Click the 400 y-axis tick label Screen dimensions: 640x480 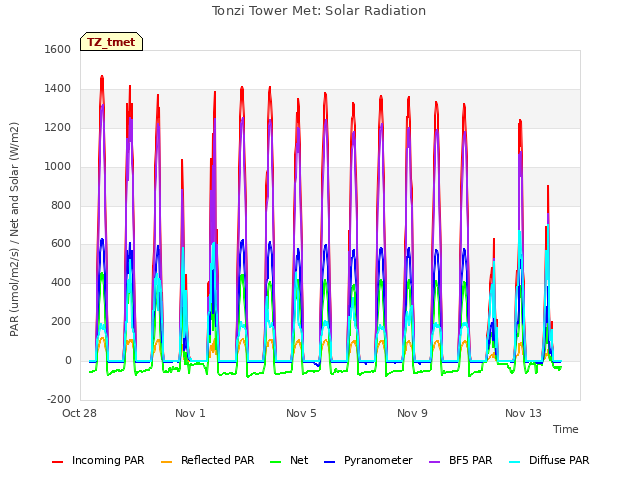[61, 282]
